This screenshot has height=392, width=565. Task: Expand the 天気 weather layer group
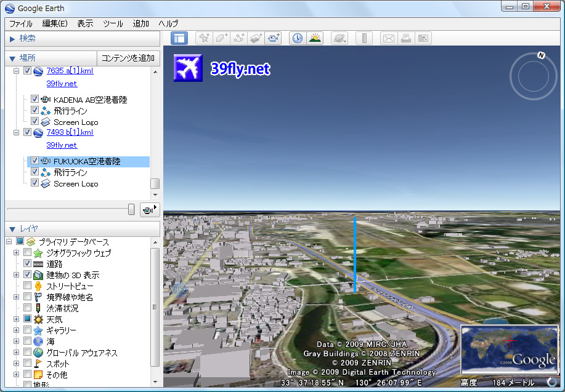pos(15,319)
